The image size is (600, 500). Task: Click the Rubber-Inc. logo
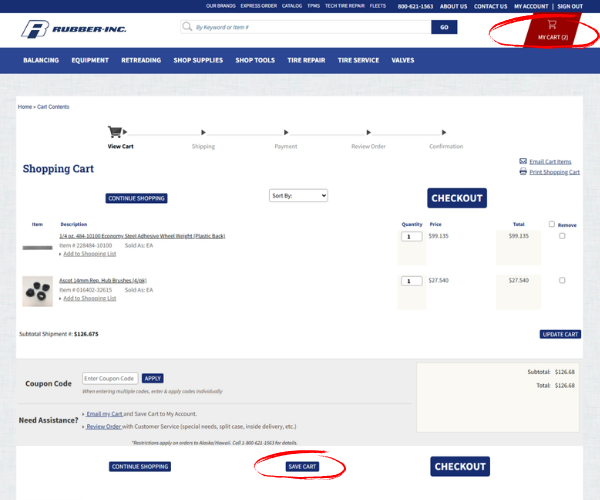75,28
